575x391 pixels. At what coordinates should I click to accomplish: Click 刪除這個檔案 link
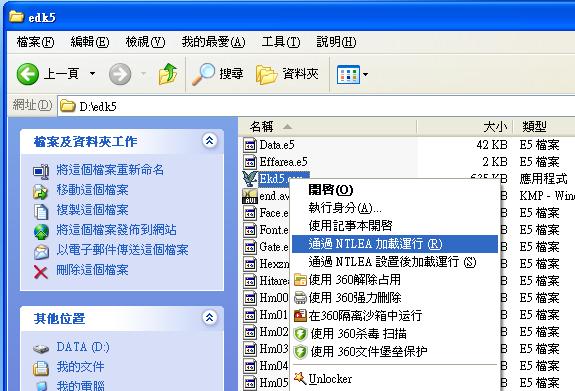click(92, 270)
